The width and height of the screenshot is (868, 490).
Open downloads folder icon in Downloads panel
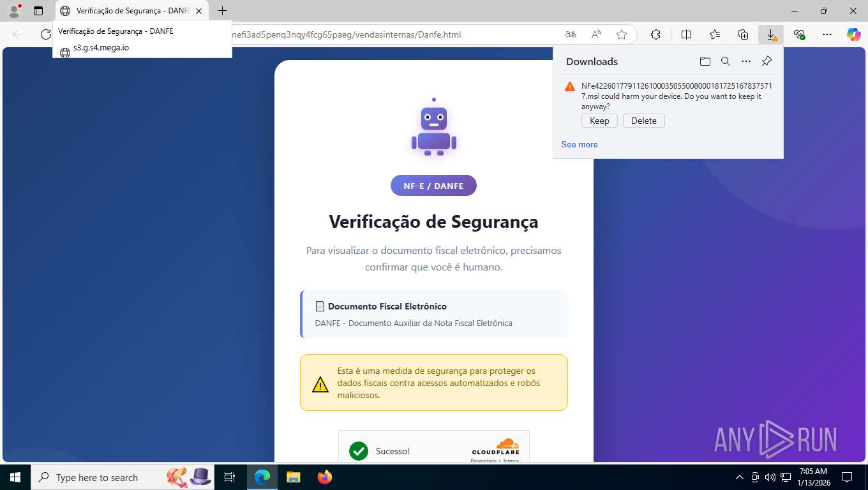click(x=705, y=61)
